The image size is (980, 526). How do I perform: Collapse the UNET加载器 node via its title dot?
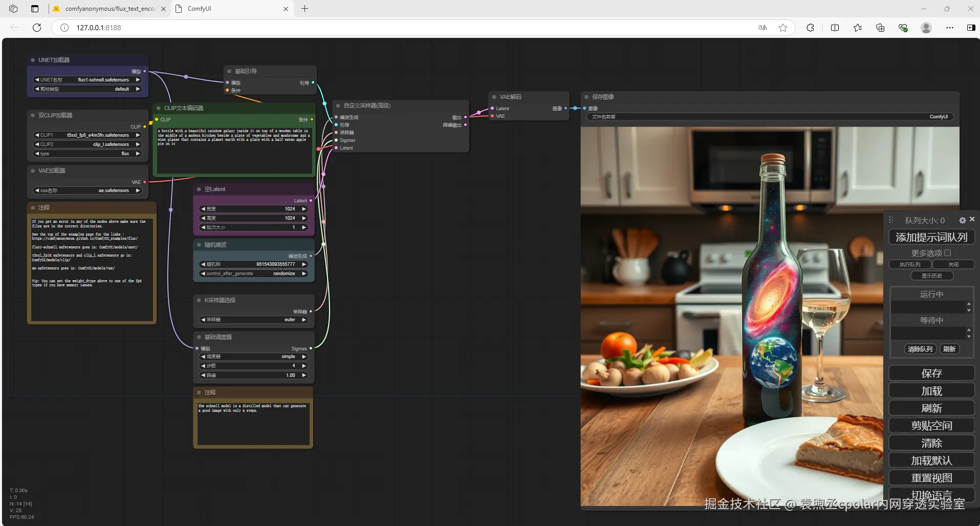click(33, 60)
